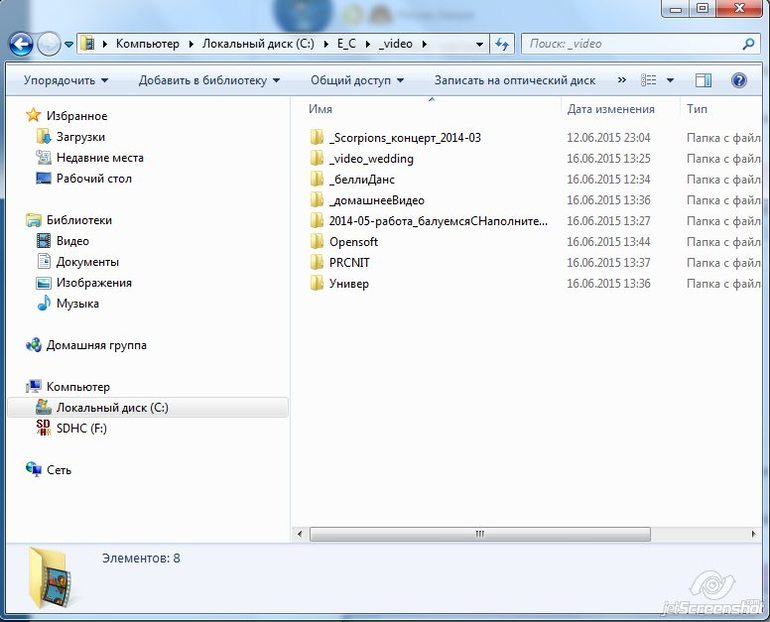Viewport: 770px width, 622px height.
Task: Click the search magnifier icon
Action: tap(748, 44)
